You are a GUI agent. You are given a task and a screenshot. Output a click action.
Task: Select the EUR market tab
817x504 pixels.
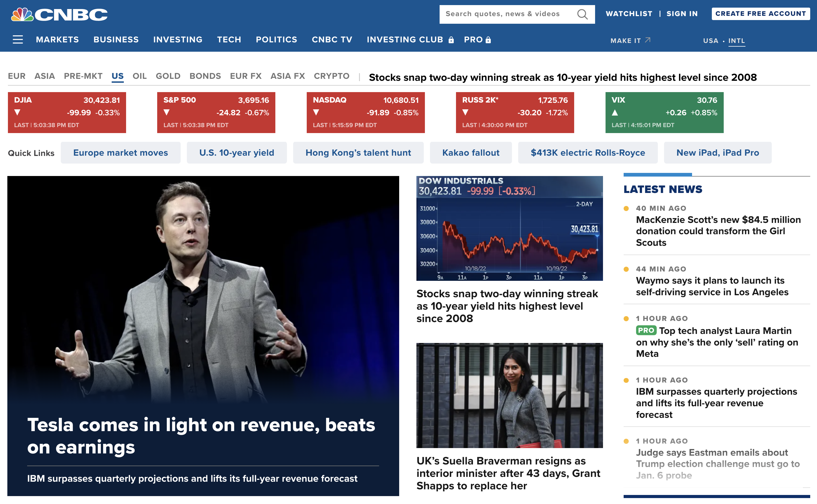(x=17, y=76)
